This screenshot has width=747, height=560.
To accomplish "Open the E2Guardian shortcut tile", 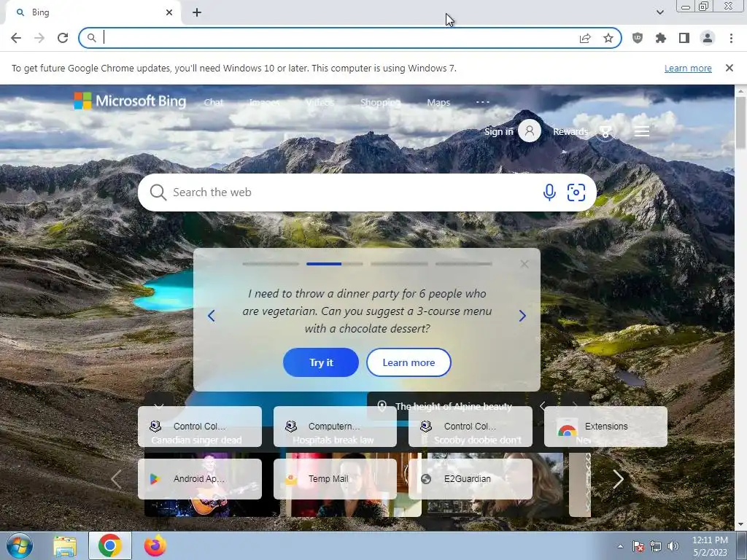I will (x=471, y=479).
